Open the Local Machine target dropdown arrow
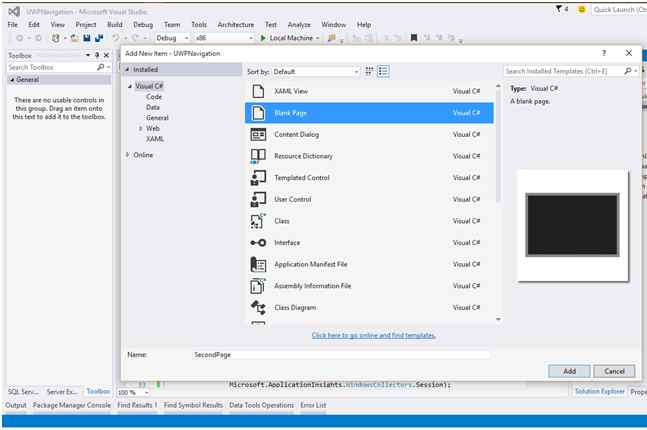The width and height of the screenshot is (647, 430). pos(317,38)
